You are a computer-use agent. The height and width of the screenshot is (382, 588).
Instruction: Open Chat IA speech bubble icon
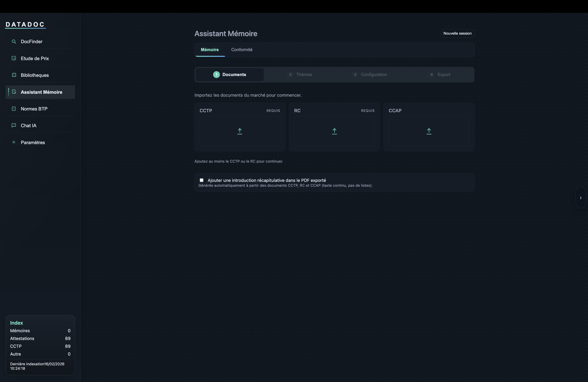[14, 125]
